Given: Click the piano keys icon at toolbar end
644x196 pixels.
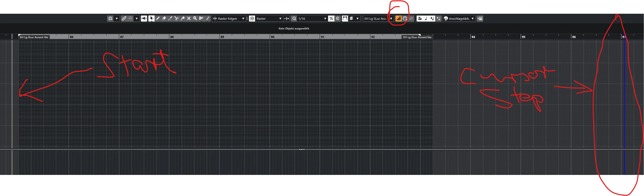Looking at the screenshot, I should [x=480, y=19].
